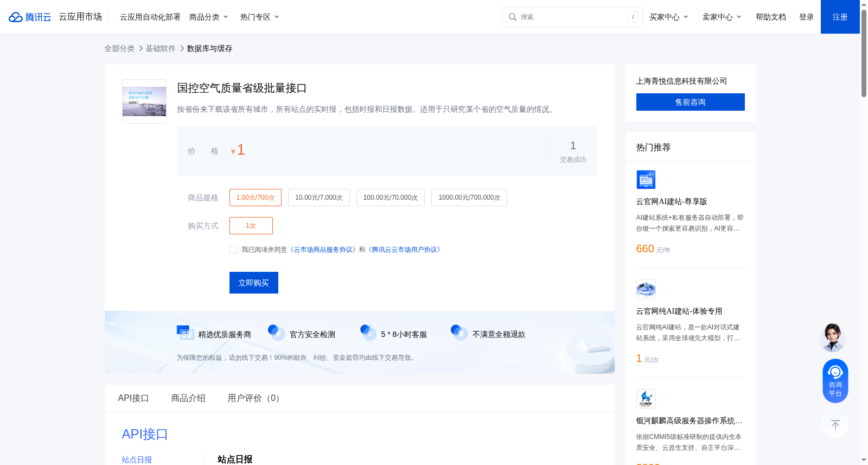Image resolution: width=868 pixels, height=465 pixels.
Task: Click the page vertical scrollbar thumb
Action: (x=864, y=53)
